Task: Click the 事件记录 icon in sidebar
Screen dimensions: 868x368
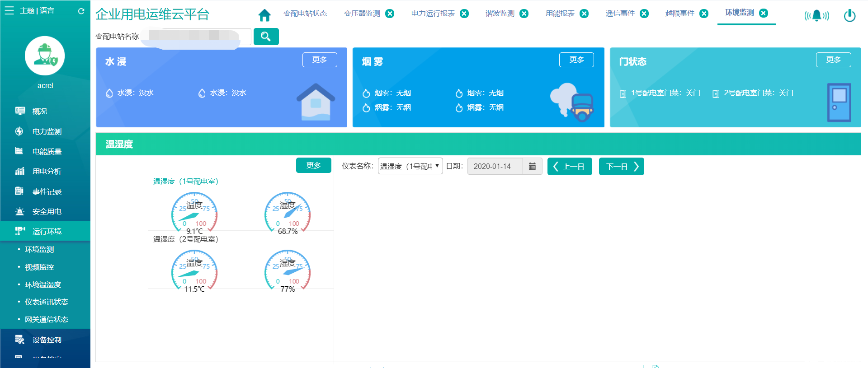Action: pyautogui.click(x=19, y=191)
